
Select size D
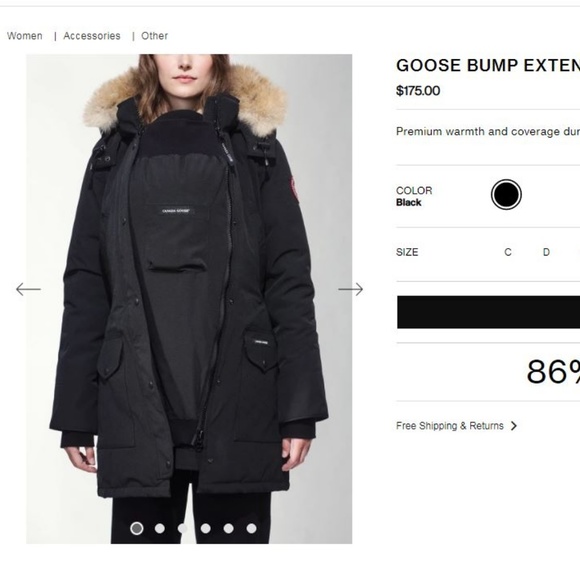[x=546, y=252]
